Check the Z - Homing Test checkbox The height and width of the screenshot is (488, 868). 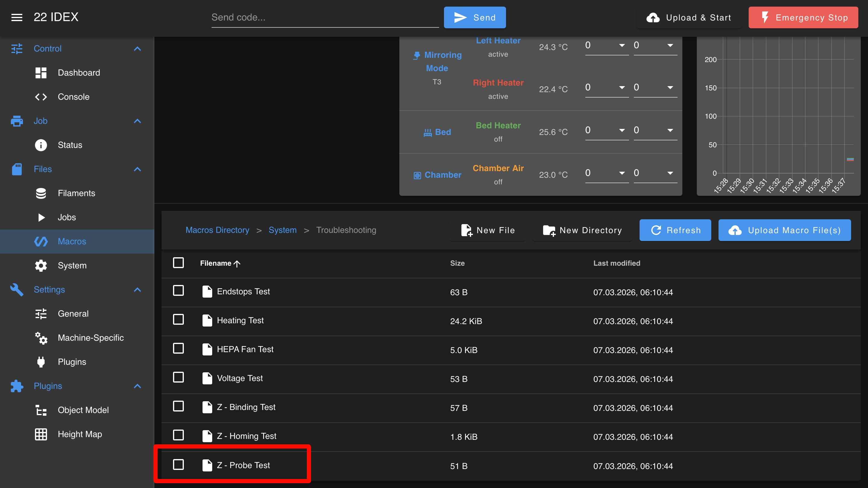pos(178,435)
